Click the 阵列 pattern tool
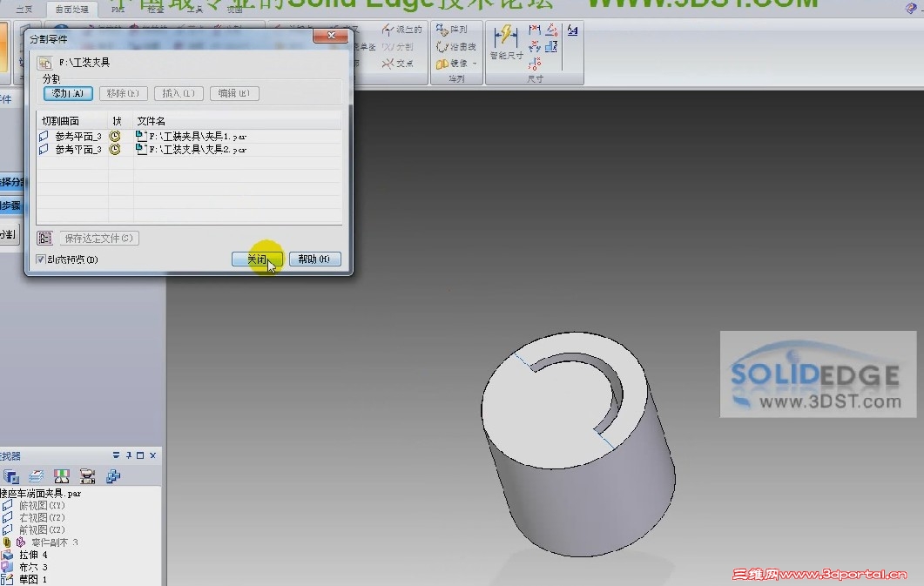Image resolution: width=924 pixels, height=586 pixels. point(452,30)
